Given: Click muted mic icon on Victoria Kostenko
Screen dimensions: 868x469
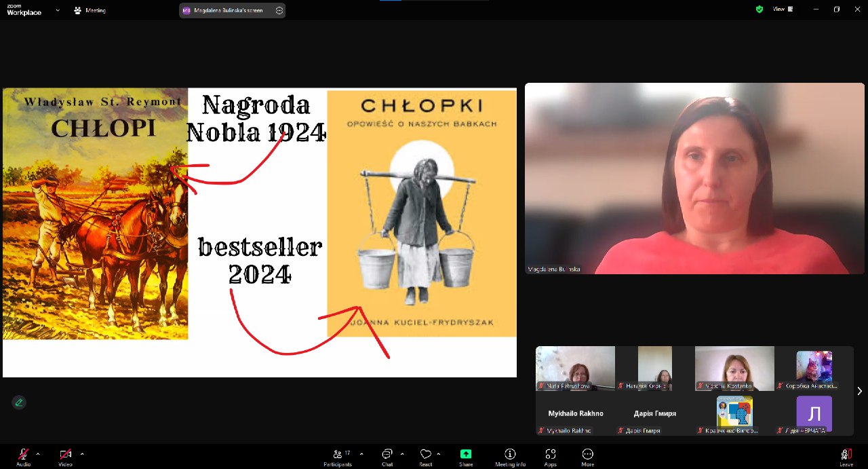Looking at the screenshot, I should (x=700, y=386).
